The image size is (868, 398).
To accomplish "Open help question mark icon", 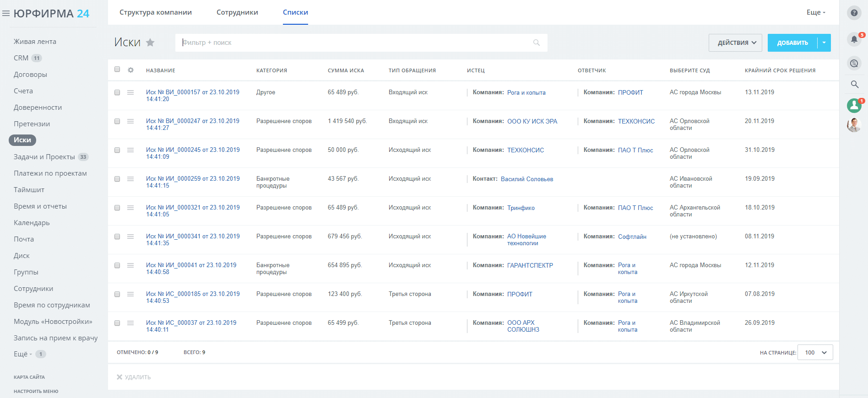I will click(x=854, y=13).
